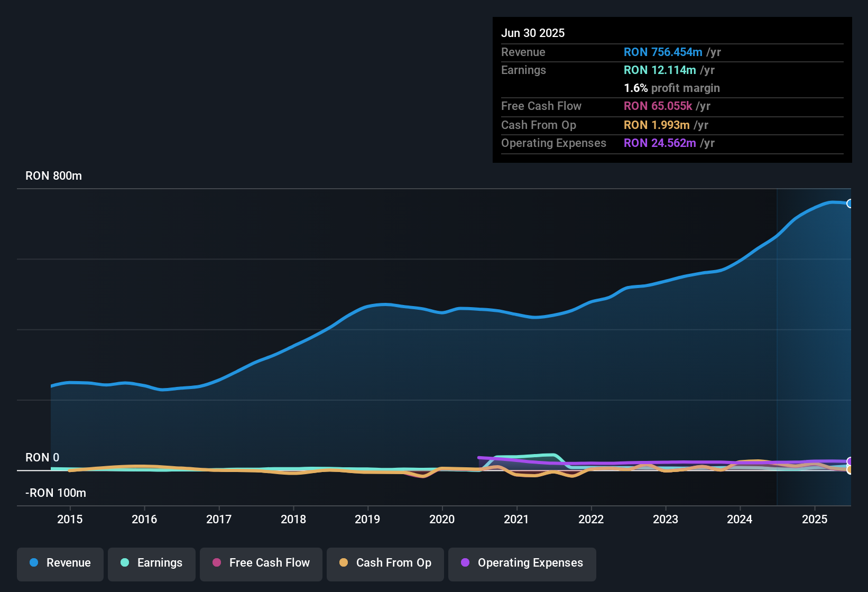Click the 2017 x-axis label
Viewport: 868px width, 592px height.
tap(219, 519)
